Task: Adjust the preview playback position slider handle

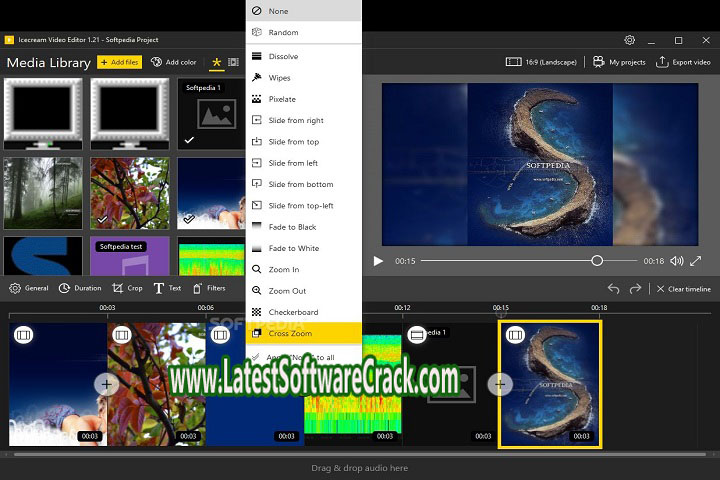Action: tap(597, 261)
